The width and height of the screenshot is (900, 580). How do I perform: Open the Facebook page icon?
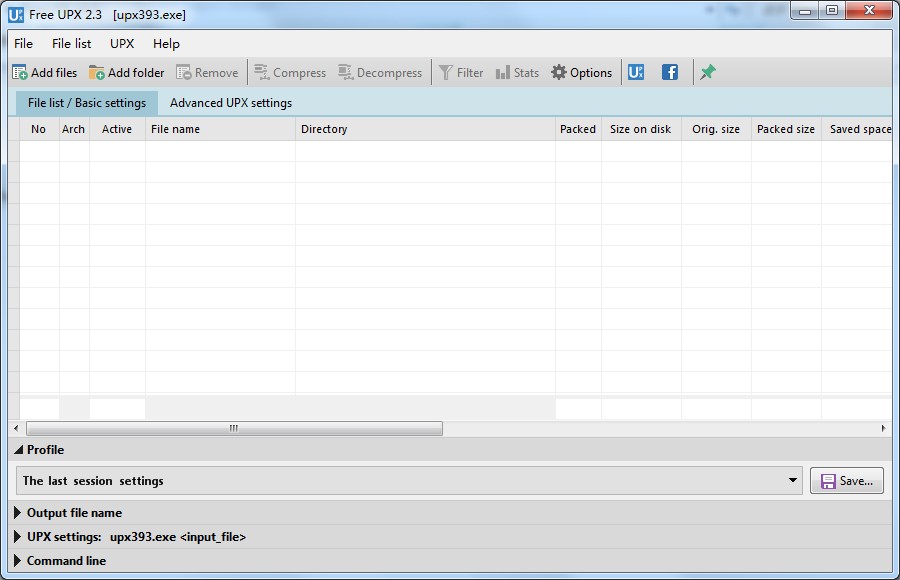coord(670,72)
